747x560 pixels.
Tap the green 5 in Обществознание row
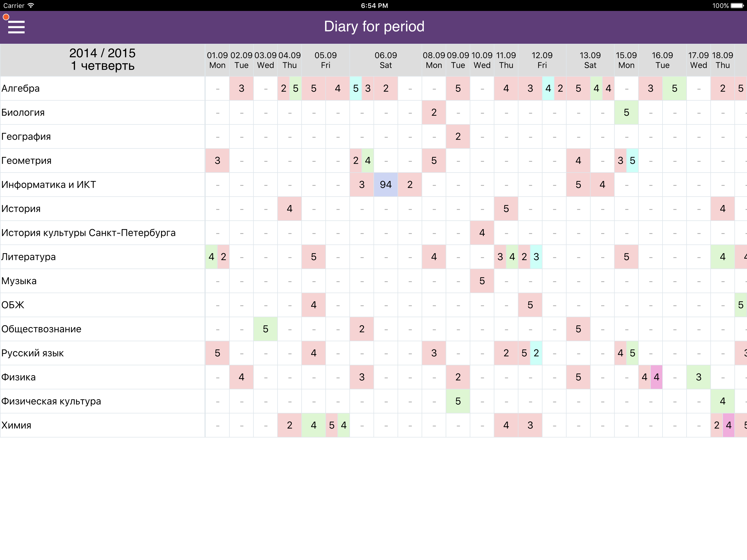click(265, 329)
